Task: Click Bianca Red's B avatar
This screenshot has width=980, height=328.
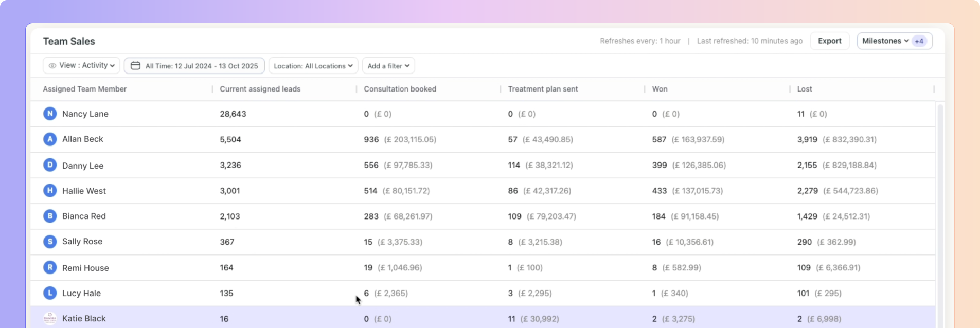Action: pyautogui.click(x=50, y=216)
